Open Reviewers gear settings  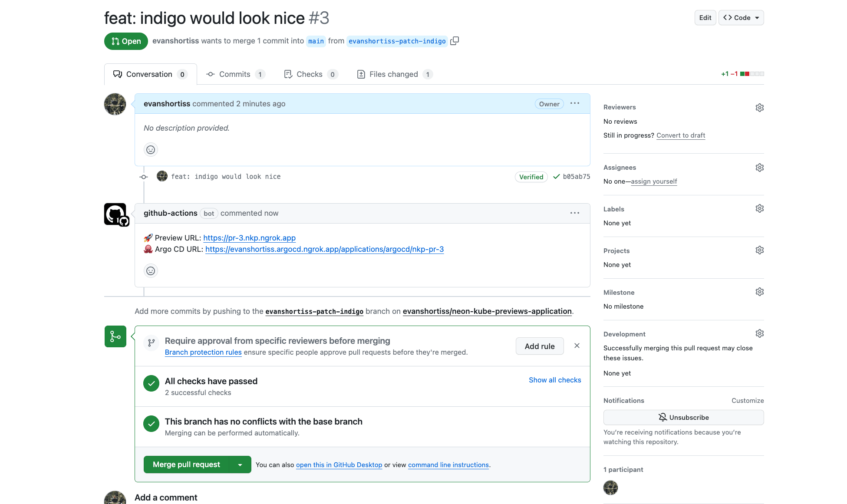(x=759, y=107)
